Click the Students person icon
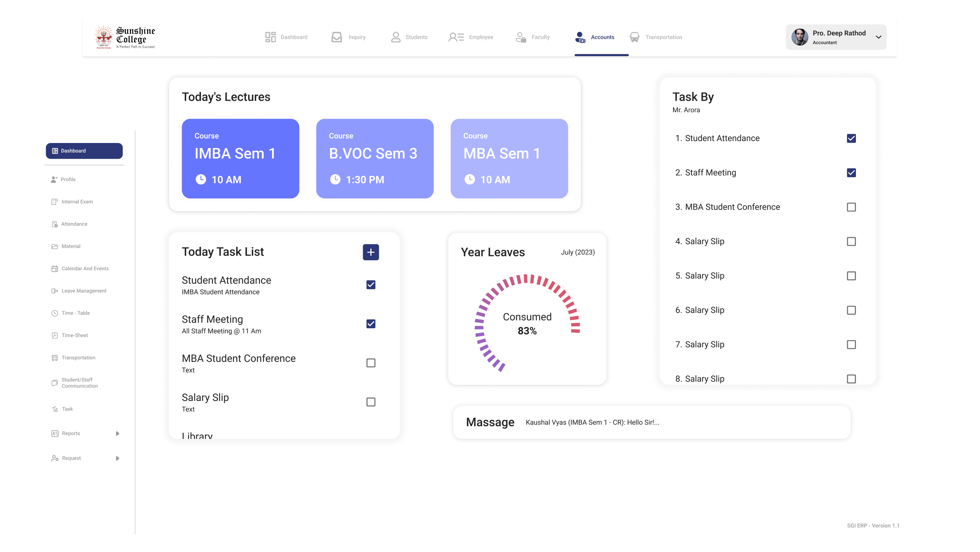 click(x=396, y=37)
